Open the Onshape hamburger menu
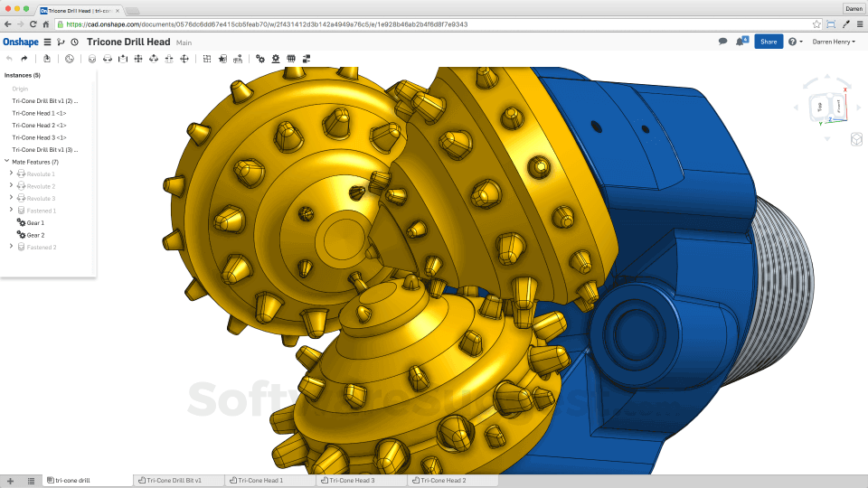Screen dimensions: 868x488 [x=48, y=42]
